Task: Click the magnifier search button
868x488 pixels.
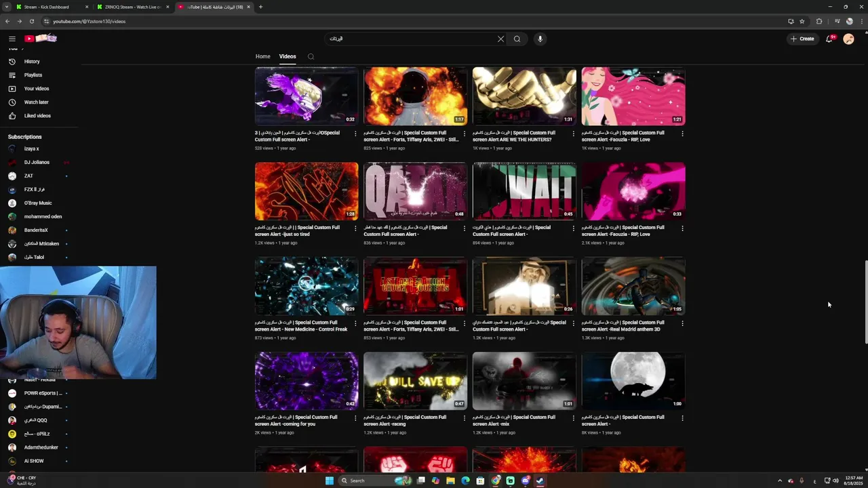Action: (517, 39)
